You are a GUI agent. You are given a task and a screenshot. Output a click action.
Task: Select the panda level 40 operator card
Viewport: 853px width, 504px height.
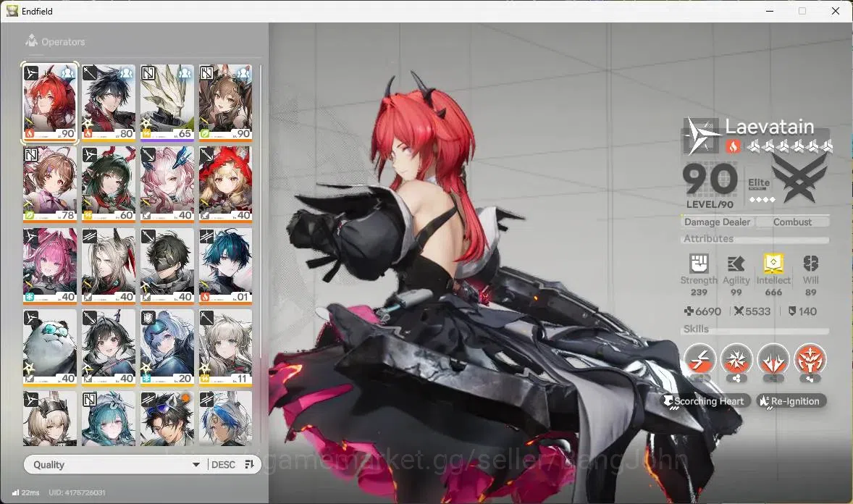tap(50, 348)
